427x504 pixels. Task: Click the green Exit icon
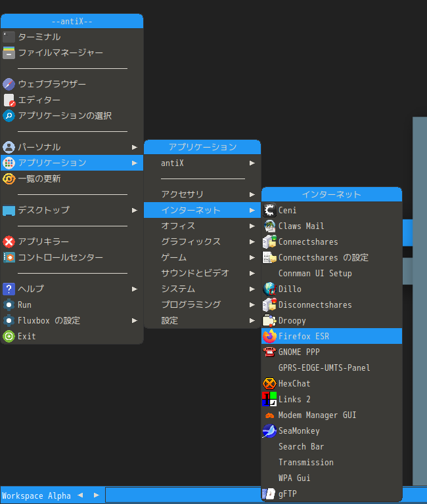point(9,336)
